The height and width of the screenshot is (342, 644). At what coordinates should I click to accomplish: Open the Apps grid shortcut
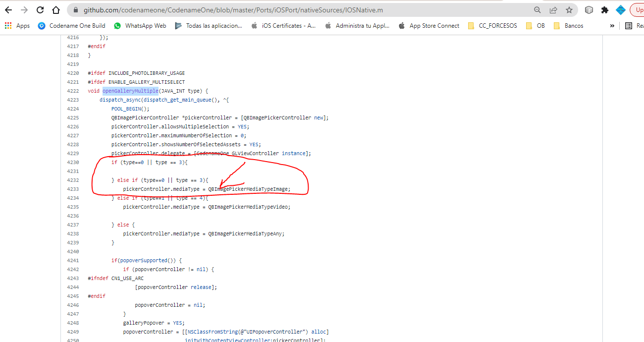point(17,26)
